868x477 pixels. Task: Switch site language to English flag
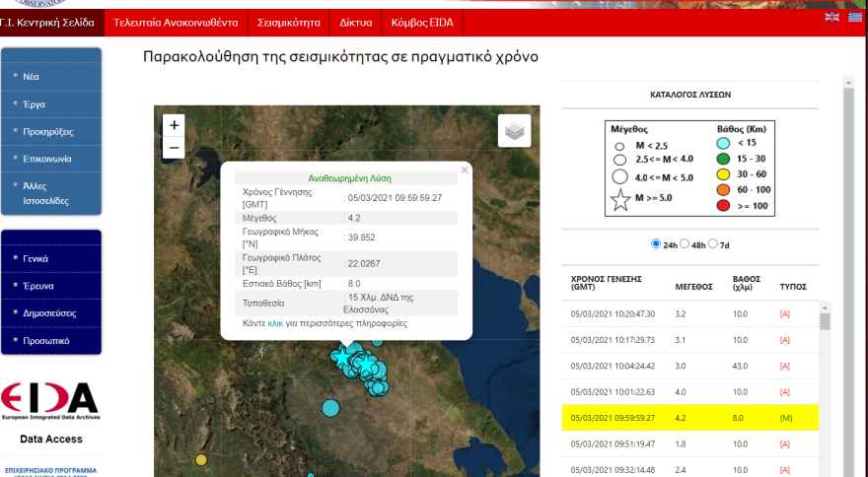[x=832, y=17]
